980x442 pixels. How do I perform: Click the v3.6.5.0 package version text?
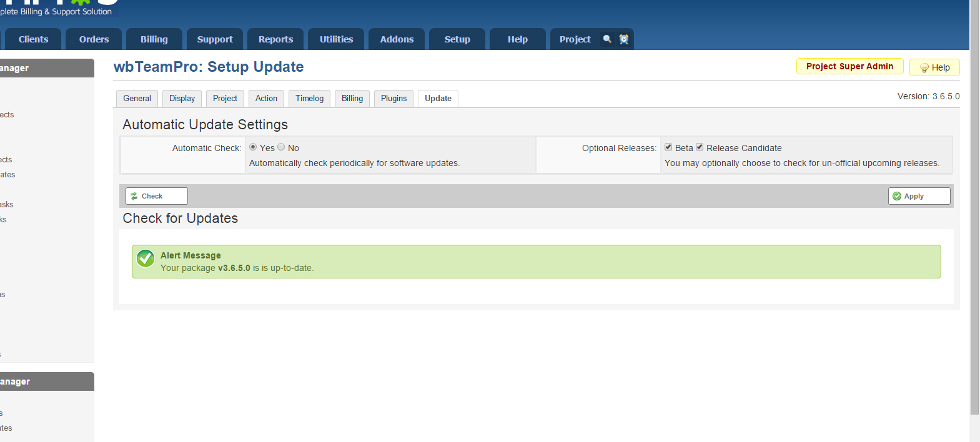coord(234,268)
